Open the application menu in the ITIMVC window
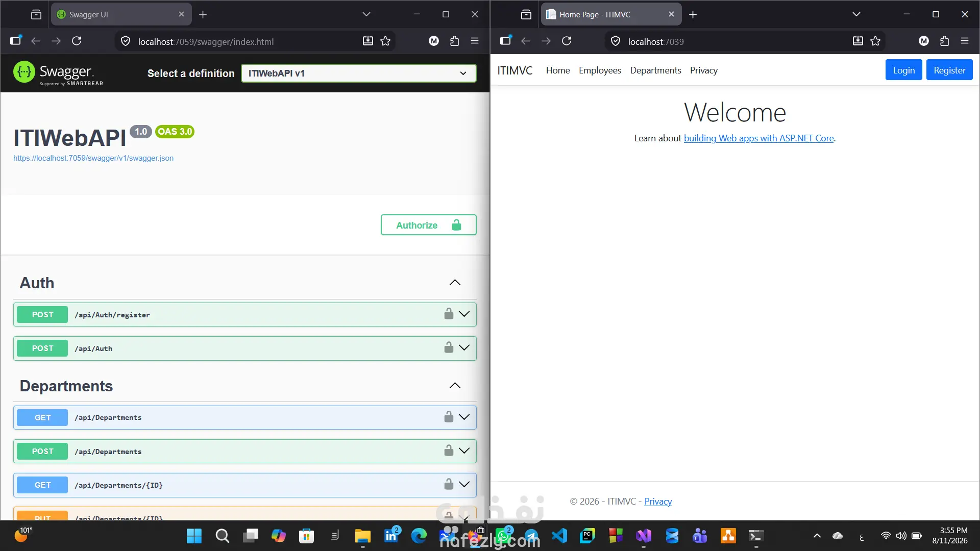Image resolution: width=980 pixels, height=551 pixels. point(965,41)
